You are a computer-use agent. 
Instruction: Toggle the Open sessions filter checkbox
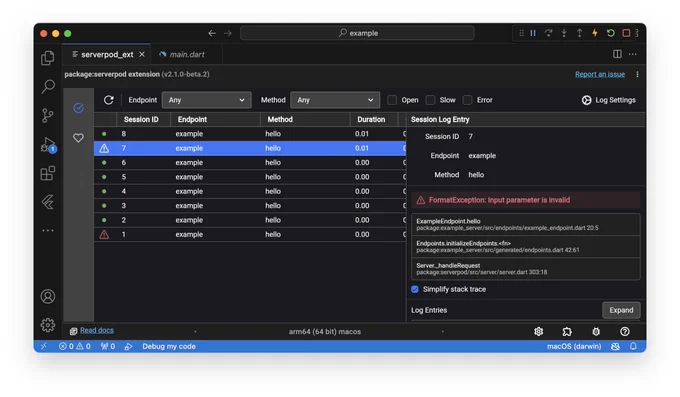(x=392, y=100)
